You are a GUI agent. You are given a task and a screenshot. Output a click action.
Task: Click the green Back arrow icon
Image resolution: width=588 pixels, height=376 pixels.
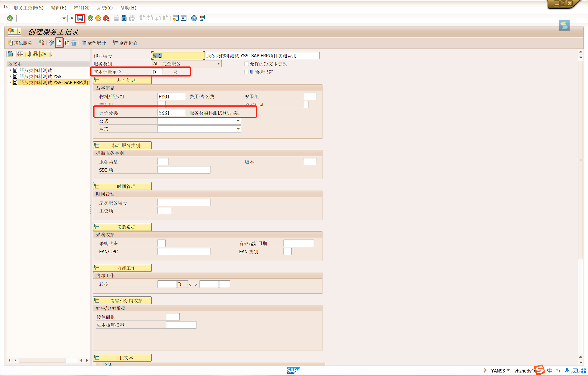(x=90, y=18)
